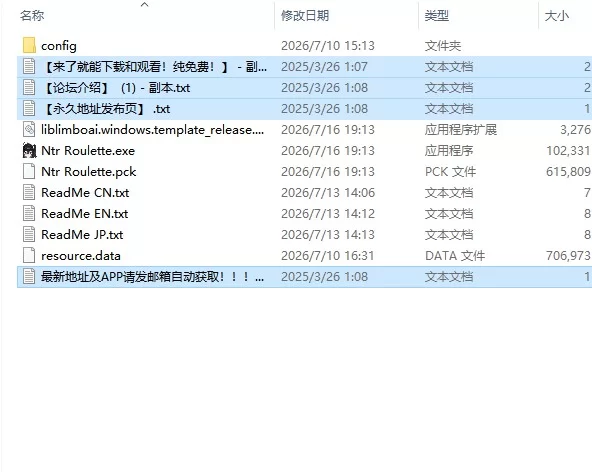Select 【论坛介绍】 (1) - 副本.txt

coord(116,88)
